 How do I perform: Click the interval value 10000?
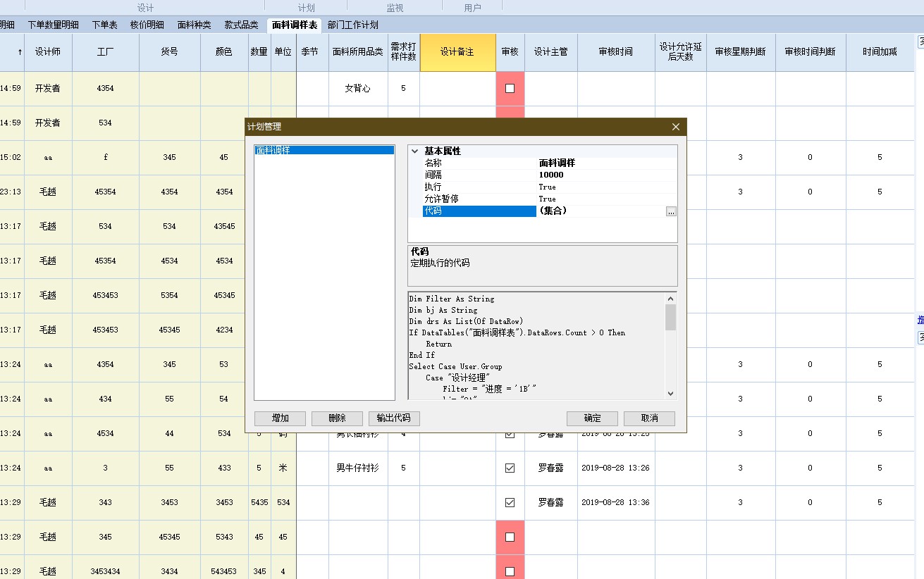tap(551, 175)
